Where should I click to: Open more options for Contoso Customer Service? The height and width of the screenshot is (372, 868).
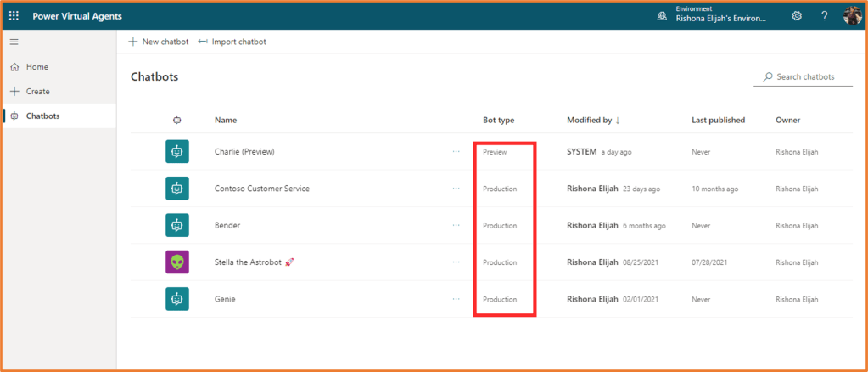click(x=456, y=189)
